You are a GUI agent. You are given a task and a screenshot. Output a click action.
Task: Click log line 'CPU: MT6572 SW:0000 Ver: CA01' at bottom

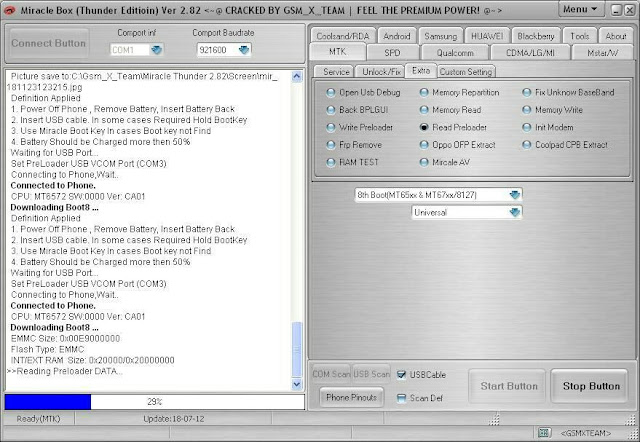(78, 316)
